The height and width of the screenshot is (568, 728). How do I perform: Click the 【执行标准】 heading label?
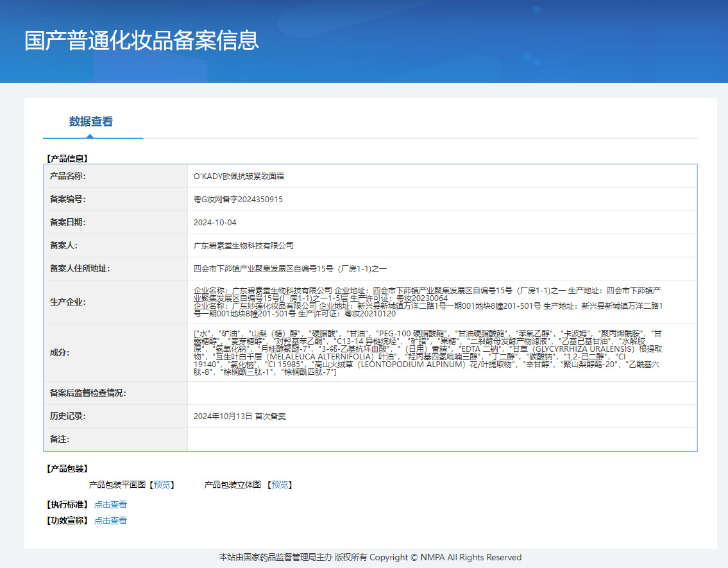(67, 505)
